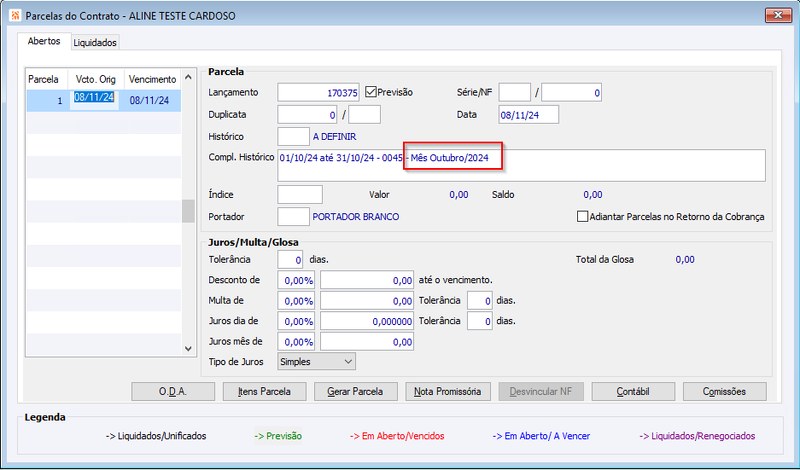Switch to the Liquidados tab
The height and width of the screenshot is (470, 800).
(x=95, y=43)
